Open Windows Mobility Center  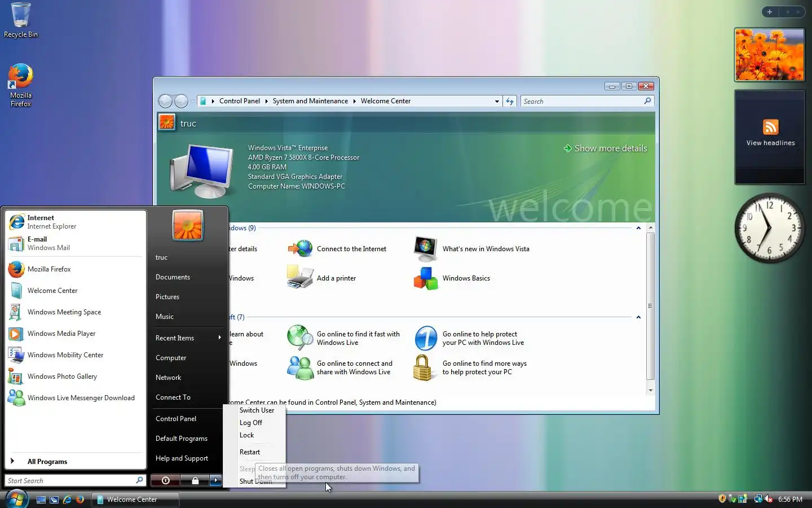click(76, 355)
